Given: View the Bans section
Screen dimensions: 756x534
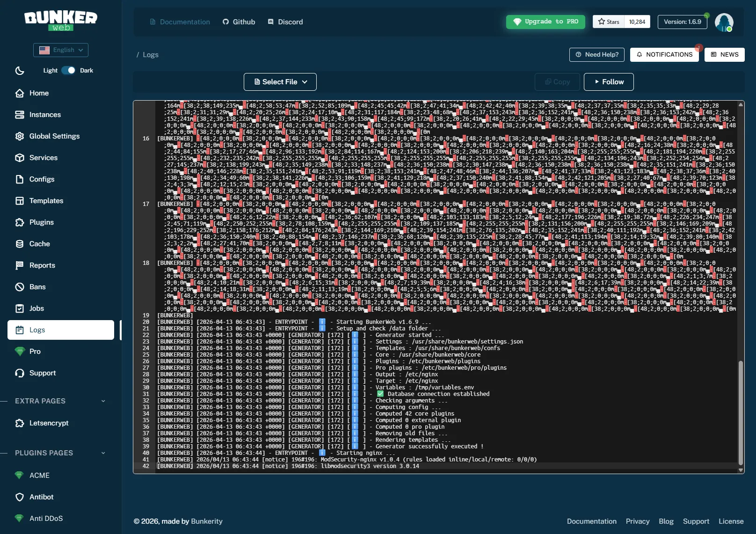Looking at the screenshot, I should [x=37, y=286].
